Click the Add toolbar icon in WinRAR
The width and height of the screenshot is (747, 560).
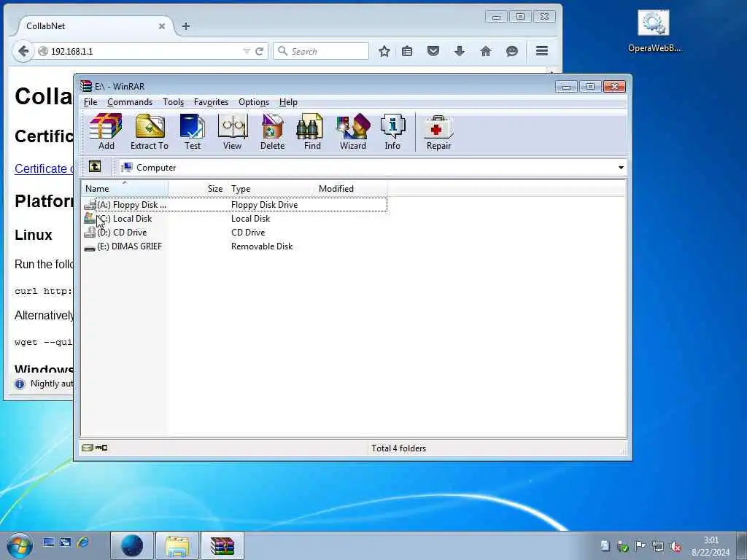(x=106, y=132)
